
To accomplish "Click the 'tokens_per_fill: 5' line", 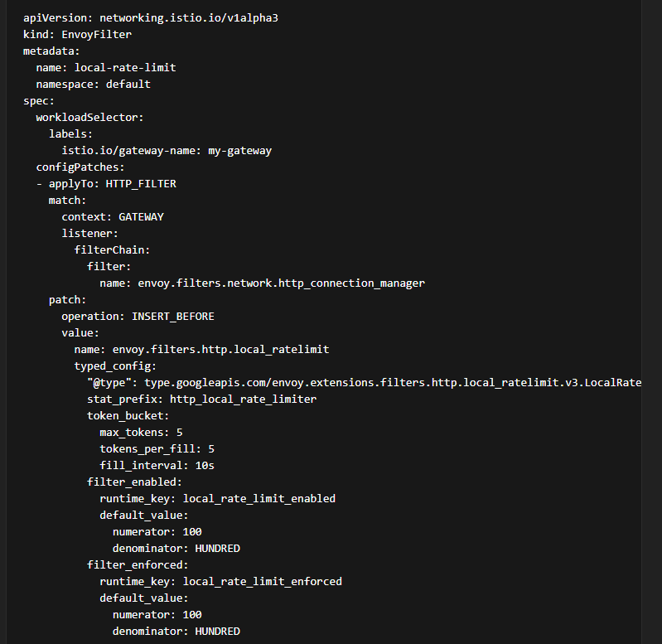I will coord(157,448).
